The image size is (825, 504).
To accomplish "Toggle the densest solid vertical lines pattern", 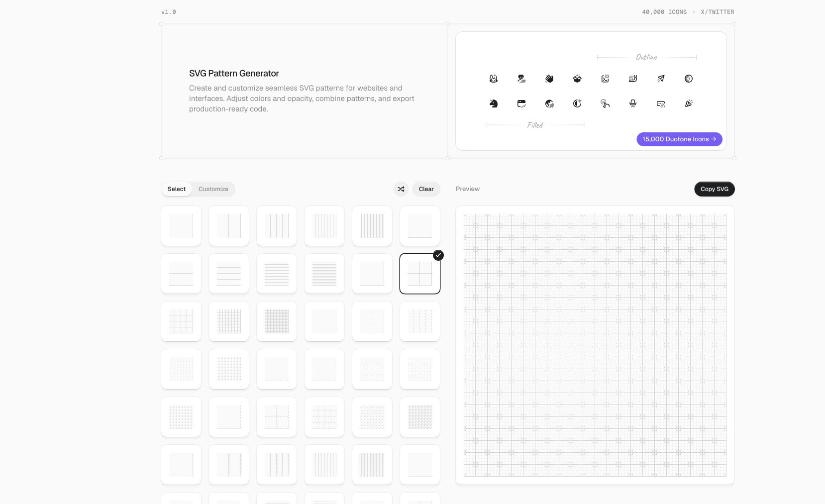I will pos(372,226).
